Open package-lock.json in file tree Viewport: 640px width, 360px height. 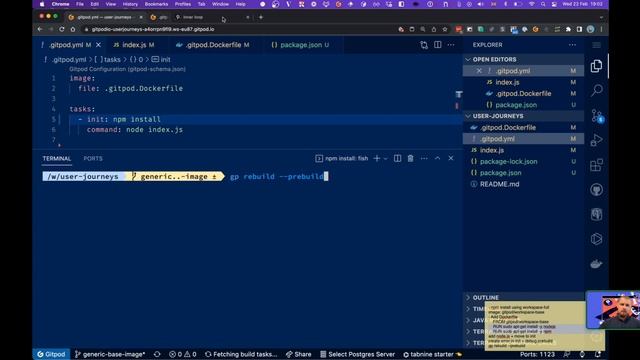tap(508, 162)
